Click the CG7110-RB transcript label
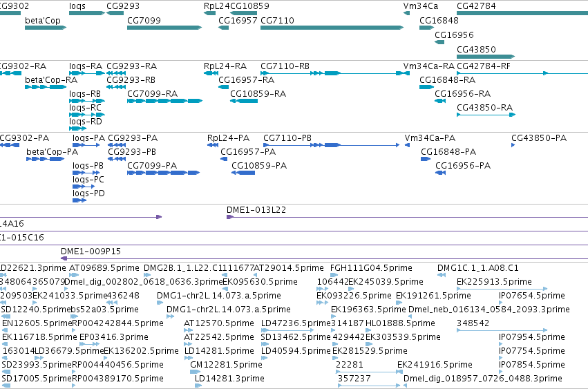The image size is (588, 389). tap(285, 66)
